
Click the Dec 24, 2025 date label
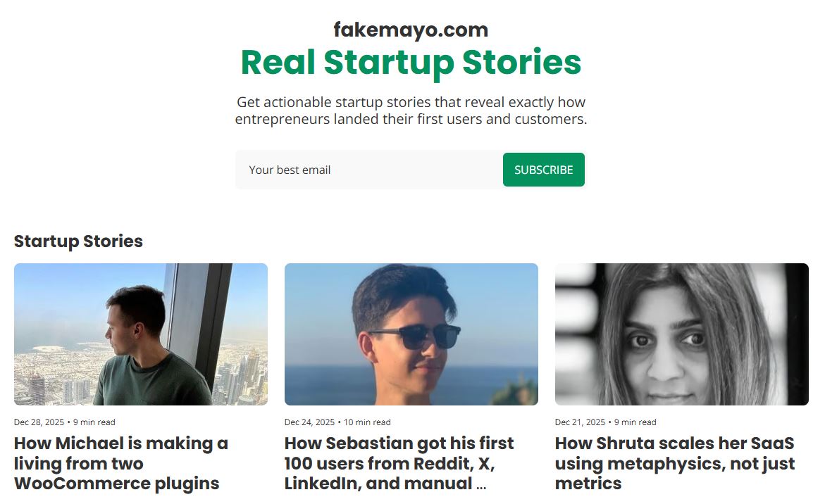coord(309,422)
